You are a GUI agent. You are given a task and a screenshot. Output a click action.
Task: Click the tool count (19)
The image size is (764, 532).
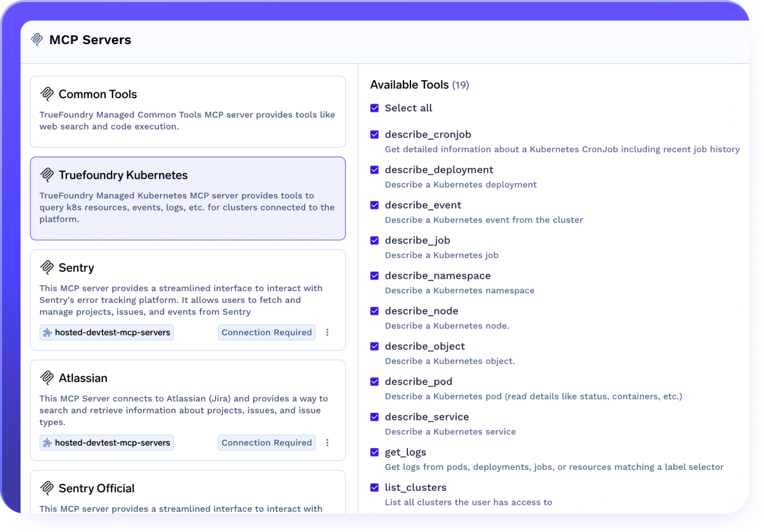click(x=461, y=85)
